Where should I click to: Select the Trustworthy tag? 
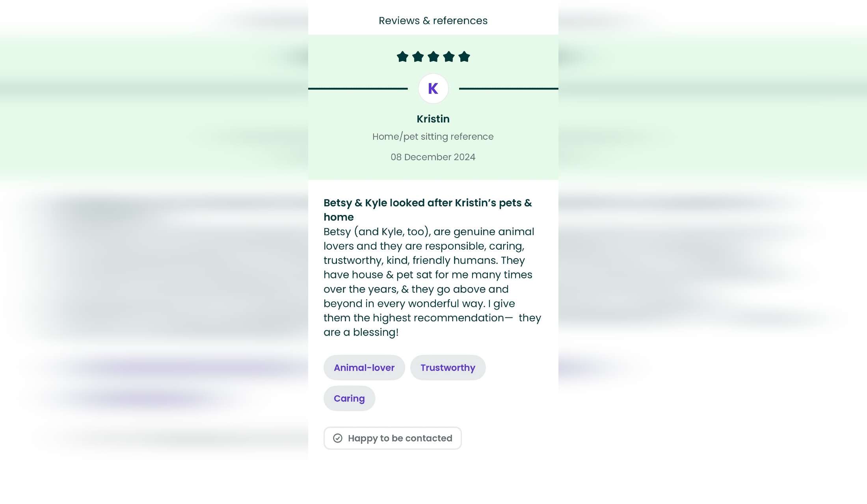[x=448, y=367]
